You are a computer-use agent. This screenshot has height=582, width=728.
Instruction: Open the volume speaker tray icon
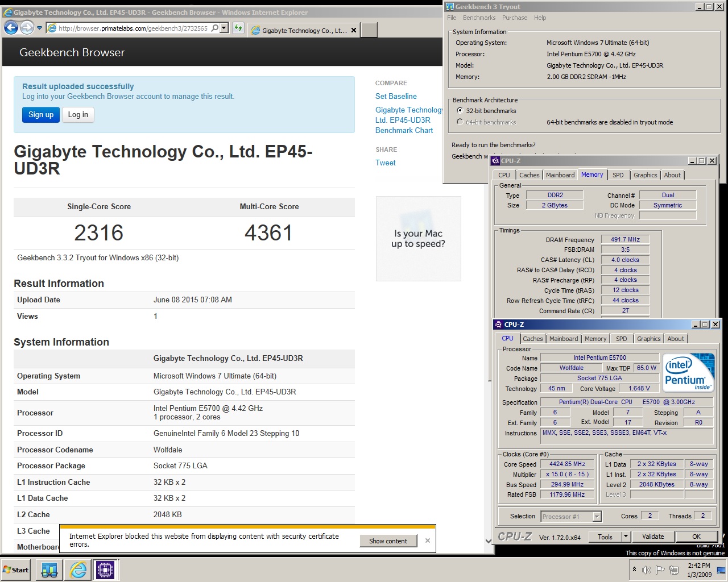647,569
